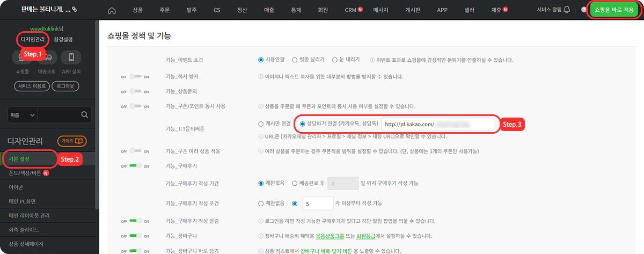
Task: Toggle the 기능_복사 방지 switch
Action: coord(135,77)
